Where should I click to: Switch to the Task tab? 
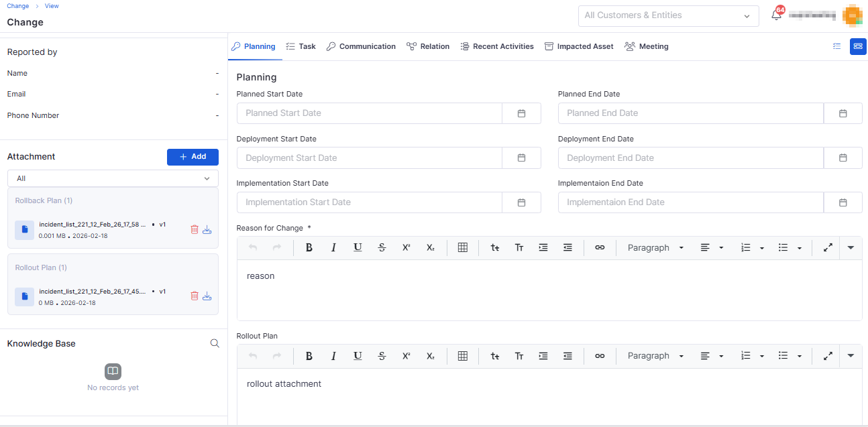(x=301, y=46)
